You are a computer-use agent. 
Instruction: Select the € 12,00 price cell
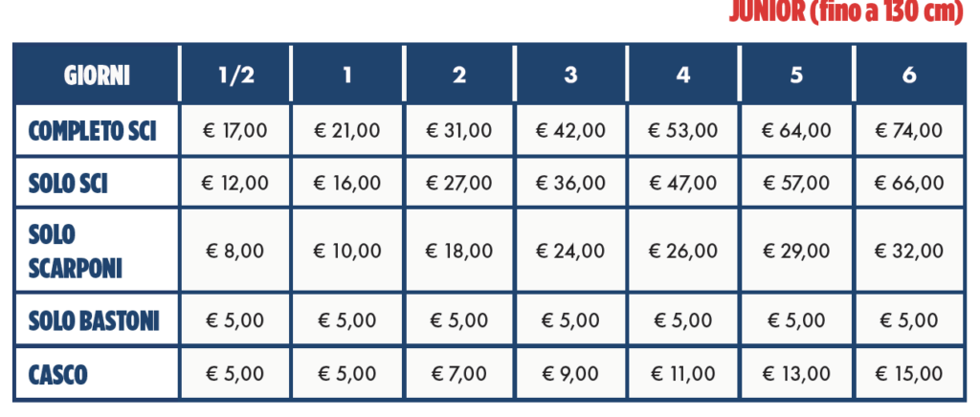coord(235,183)
